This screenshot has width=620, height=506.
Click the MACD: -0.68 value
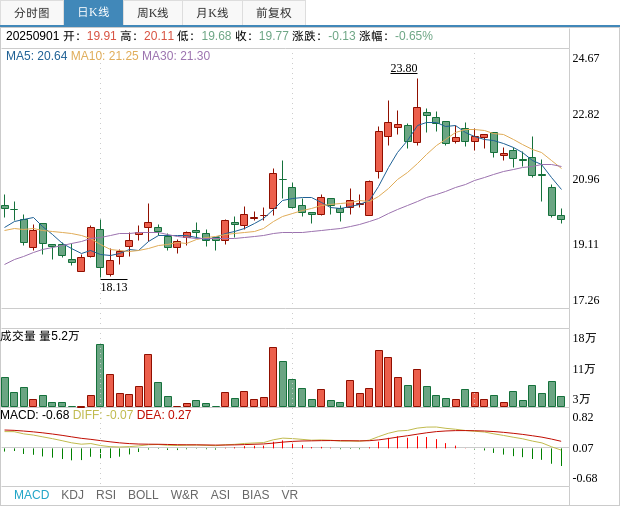(35, 415)
